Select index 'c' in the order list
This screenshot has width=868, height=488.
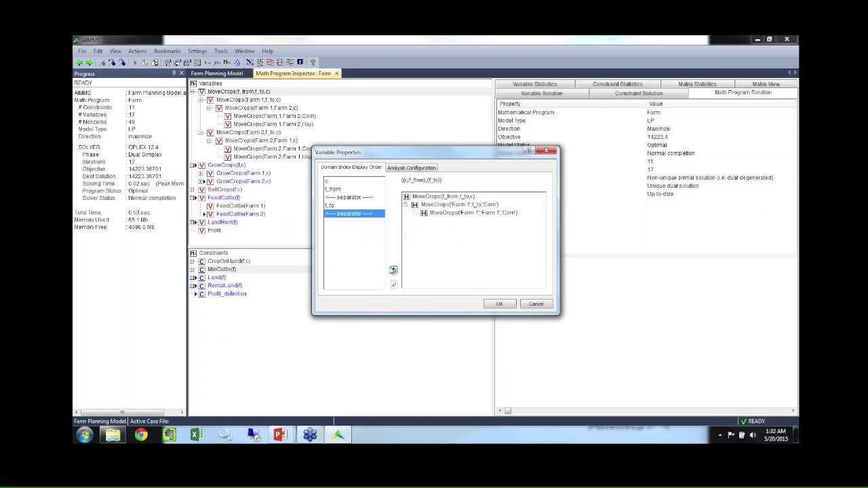pyautogui.click(x=354, y=181)
